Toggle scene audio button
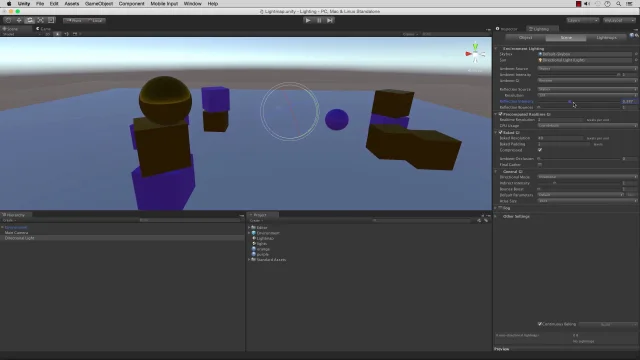 66,34
